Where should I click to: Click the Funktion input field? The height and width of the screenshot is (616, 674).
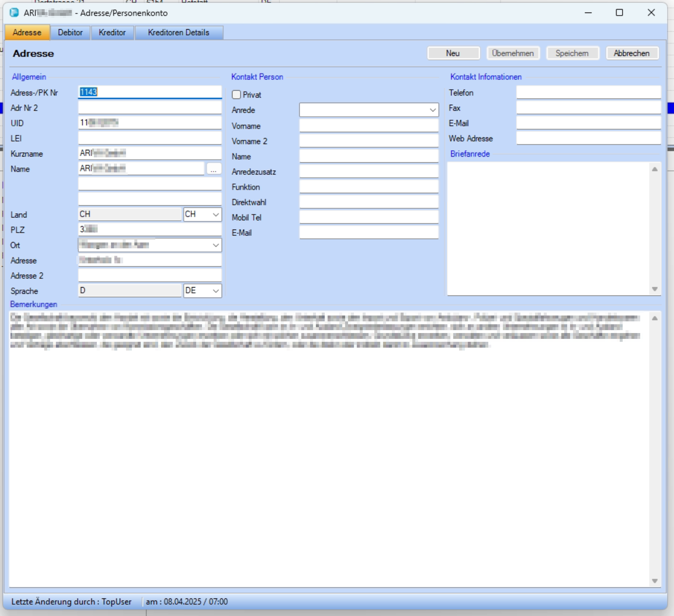point(369,187)
